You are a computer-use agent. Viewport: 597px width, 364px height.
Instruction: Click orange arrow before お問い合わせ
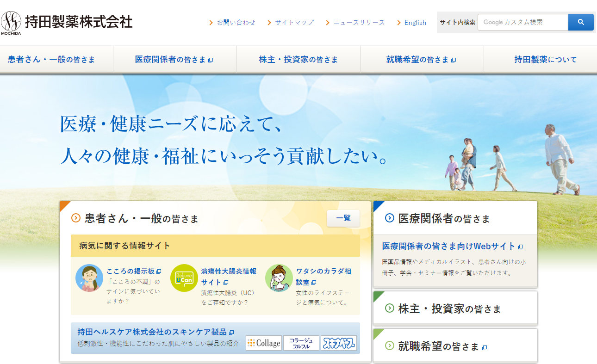211,22
